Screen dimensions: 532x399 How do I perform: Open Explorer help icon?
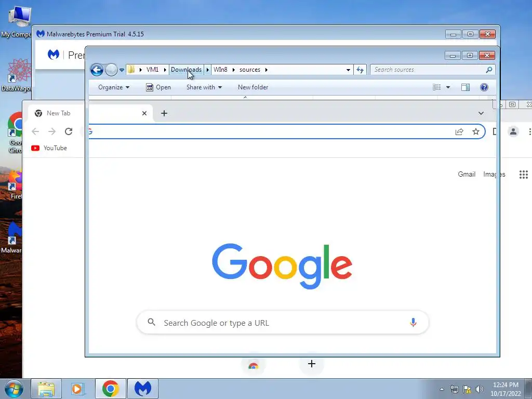click(x=484, y=87)
